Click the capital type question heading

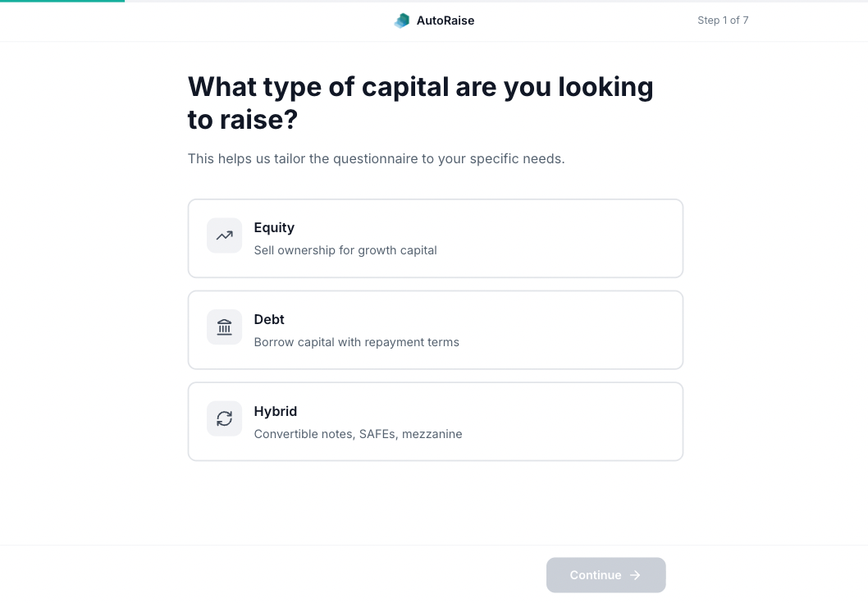coord(421,103)
